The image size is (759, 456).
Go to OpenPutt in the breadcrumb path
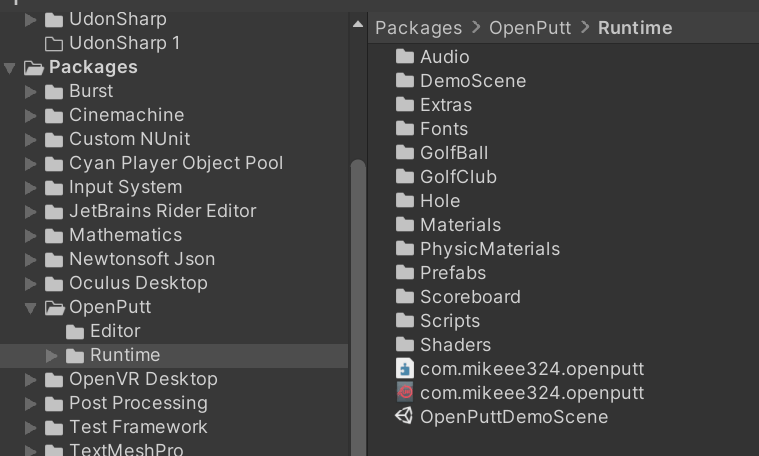530,28
